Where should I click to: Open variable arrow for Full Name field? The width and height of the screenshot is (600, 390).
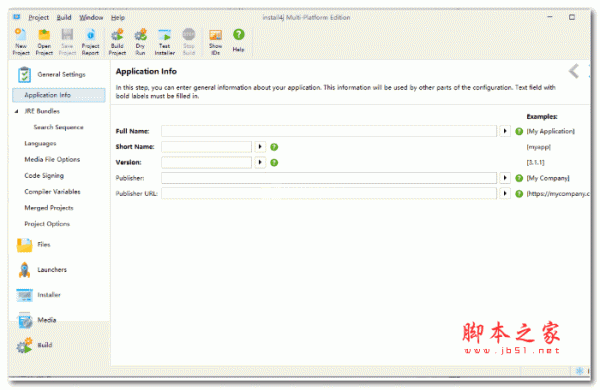point(505,131)
